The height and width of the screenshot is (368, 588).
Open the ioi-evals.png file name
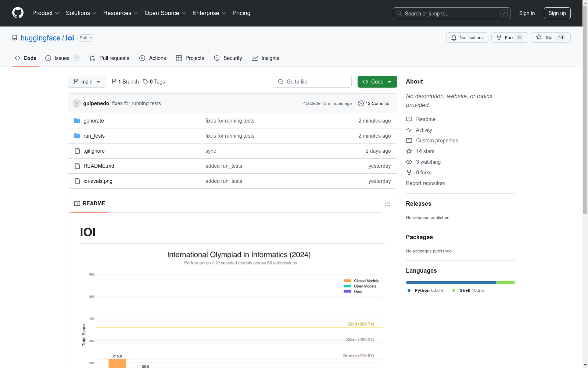point(98,181)
